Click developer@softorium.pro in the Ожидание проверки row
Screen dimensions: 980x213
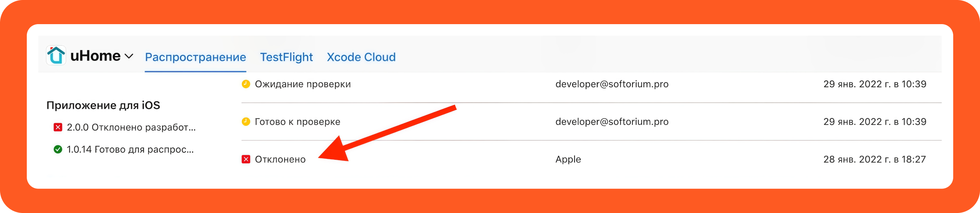pos(612,84)
